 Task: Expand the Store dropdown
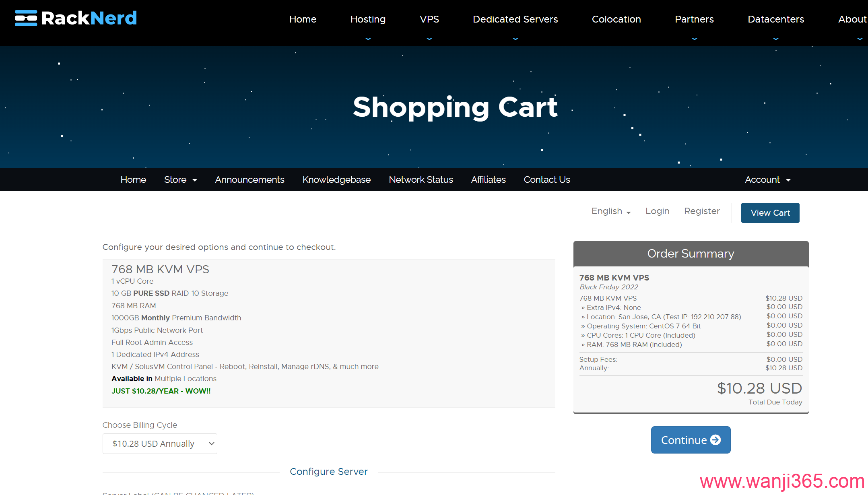point(180,179)
